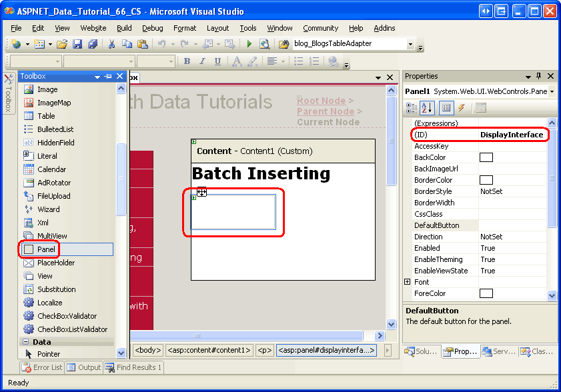The width and height of the screenshot is (561, 392).
Task: Click the Save All toolbar icon
Action: [91, 44]
